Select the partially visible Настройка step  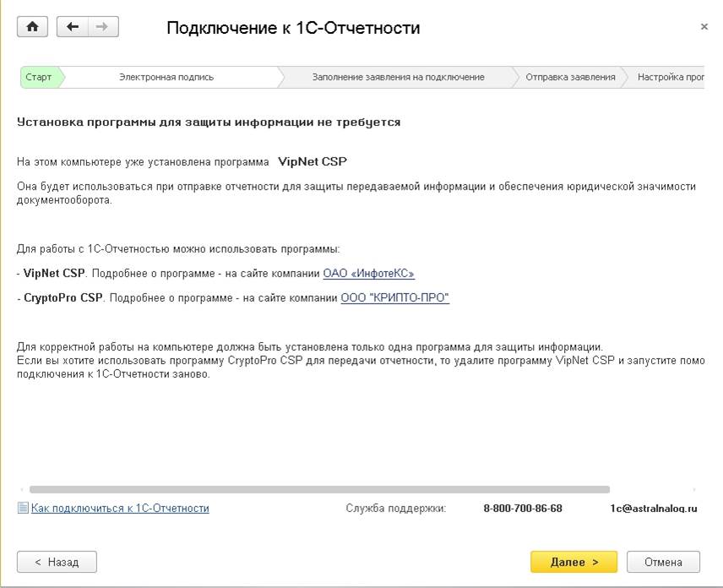pyautogui.click(x=671, y=77)
